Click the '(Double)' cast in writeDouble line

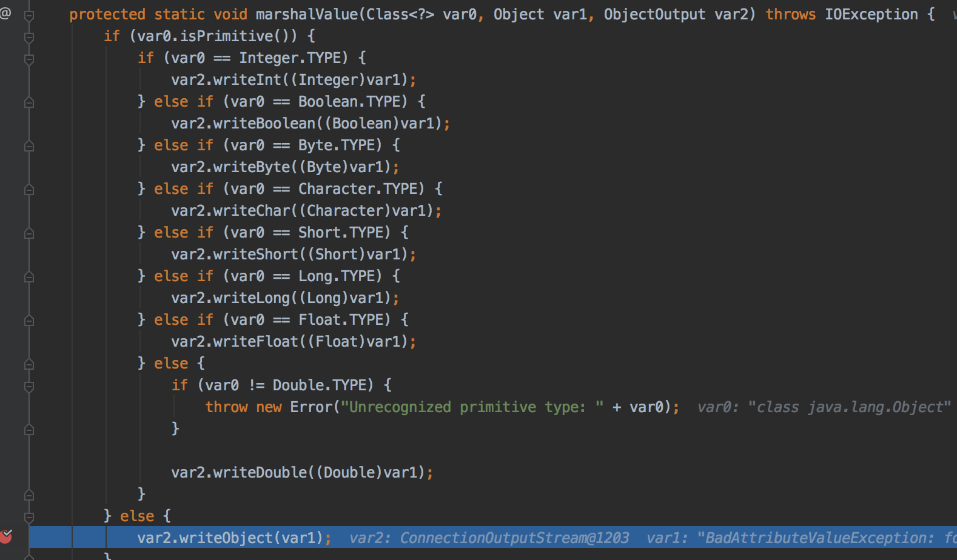pos(349,473)
